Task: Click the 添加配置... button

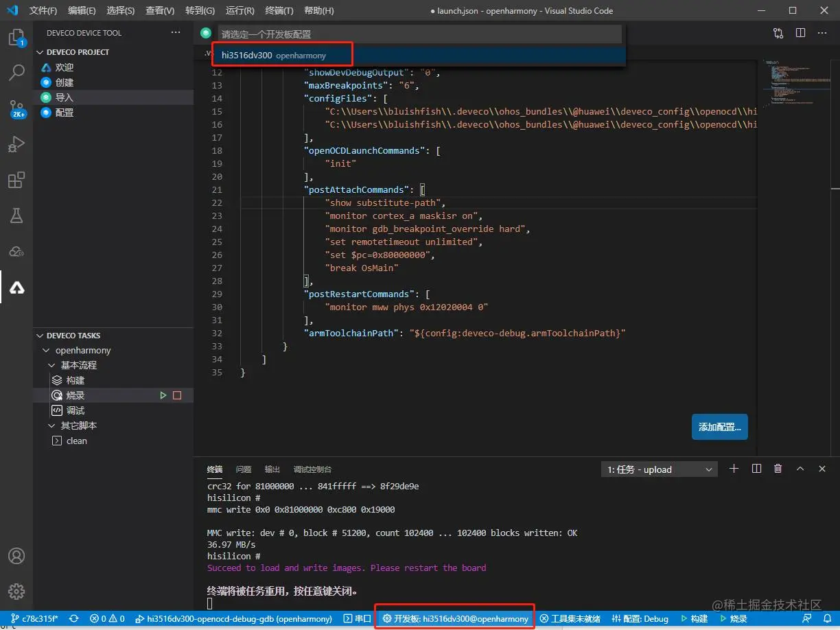Action: tap(720, 427)
